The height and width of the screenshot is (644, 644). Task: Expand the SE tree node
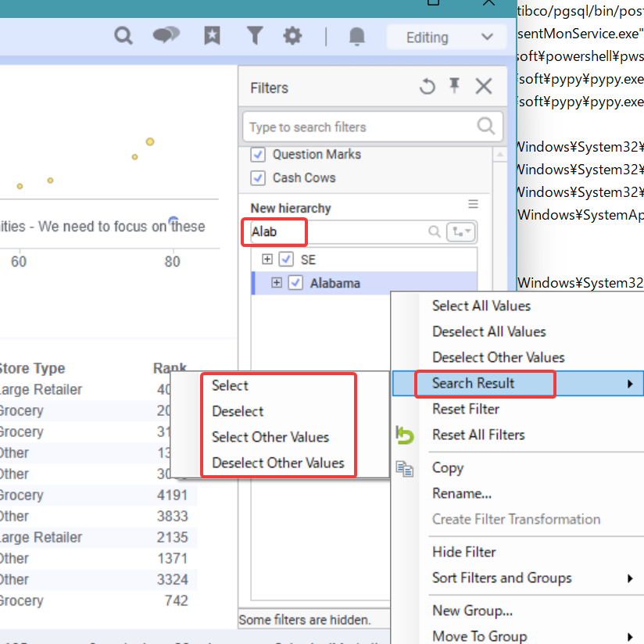(x=267, y=259)
